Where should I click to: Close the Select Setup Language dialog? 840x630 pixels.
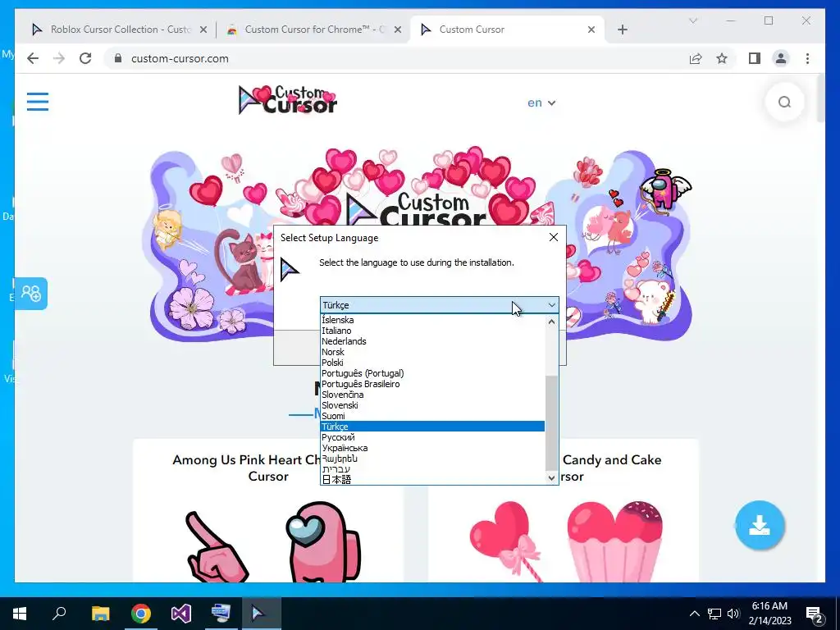pyautogui.click(x=554, y=237)
